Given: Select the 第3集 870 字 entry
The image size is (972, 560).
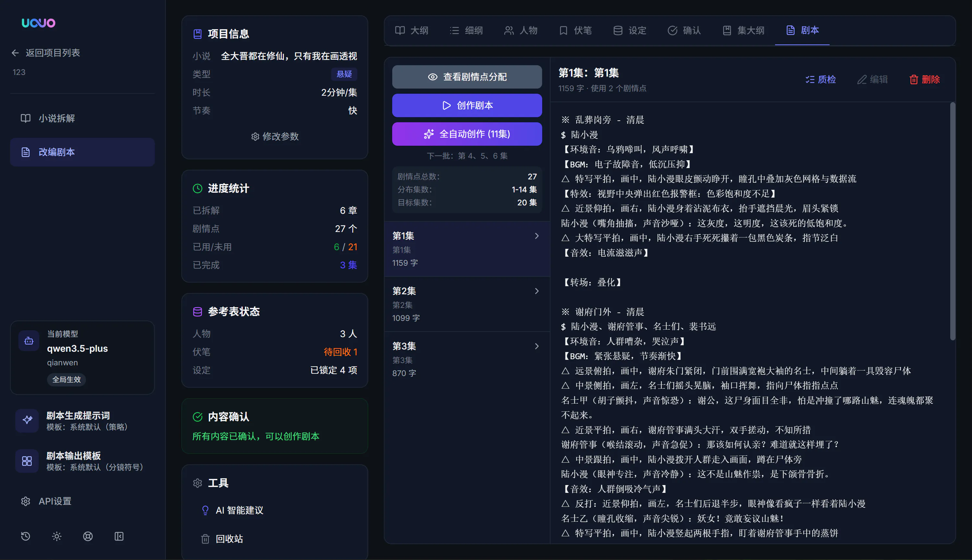Looking at the screenshot, I should [467, 359].
